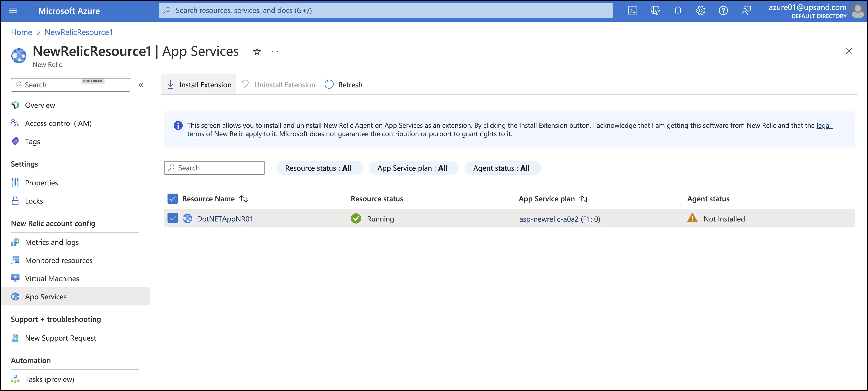Click the App Services globe icon
This screenshot has height=391, width=868.
point(15,296)
